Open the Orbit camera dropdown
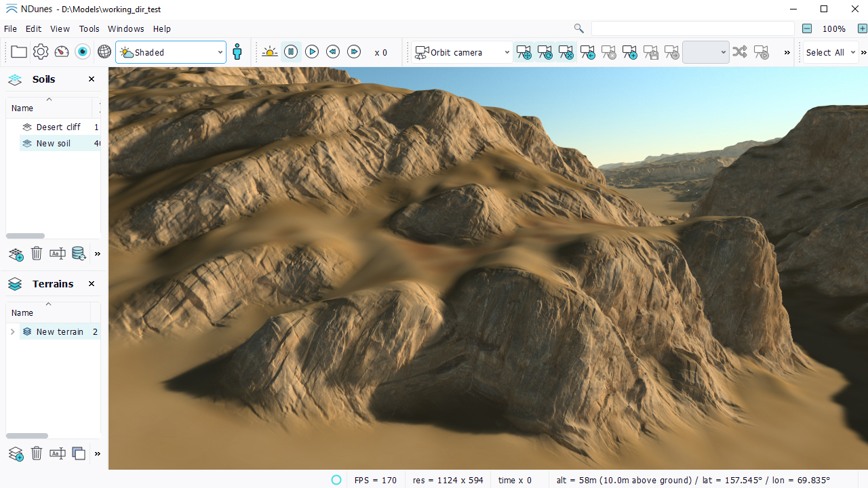868x488 pixels. [x=462, y=52]
